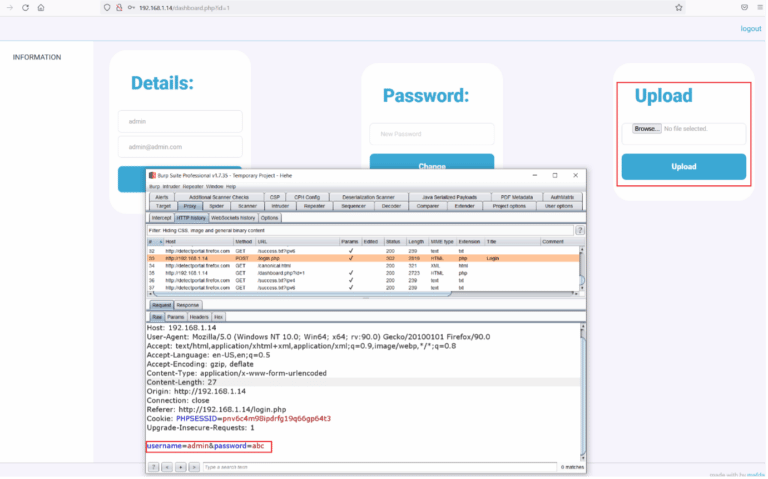Sort history by the Status column header
This screenshot has width=768, height=479.
point(393,241)
